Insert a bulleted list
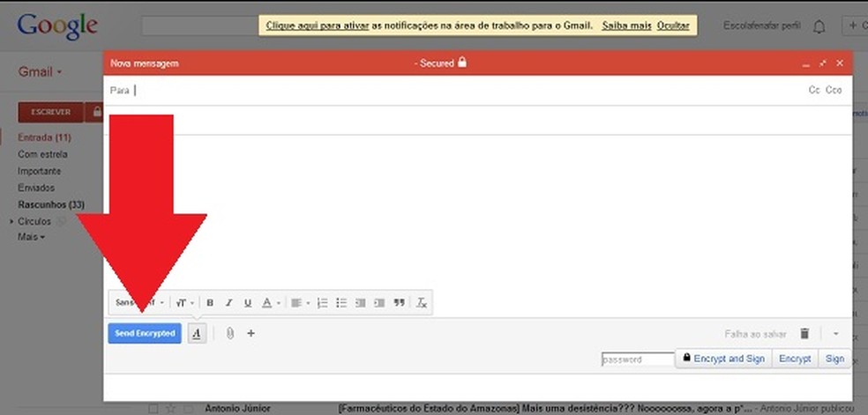Image resolution: width=868 pixels, height=415 pixels. 341,303
